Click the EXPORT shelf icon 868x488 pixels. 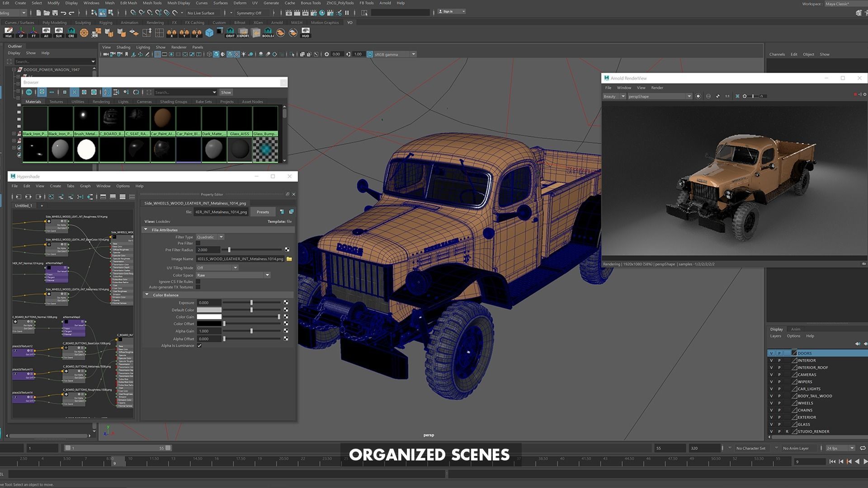tap(243, 33)
